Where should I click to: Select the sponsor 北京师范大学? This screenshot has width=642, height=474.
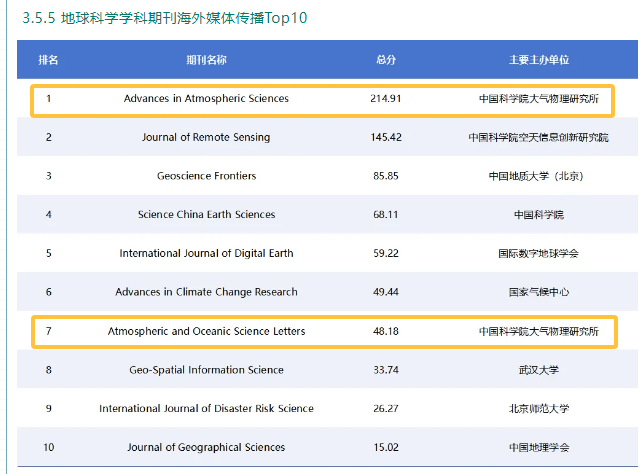(538, 408)
